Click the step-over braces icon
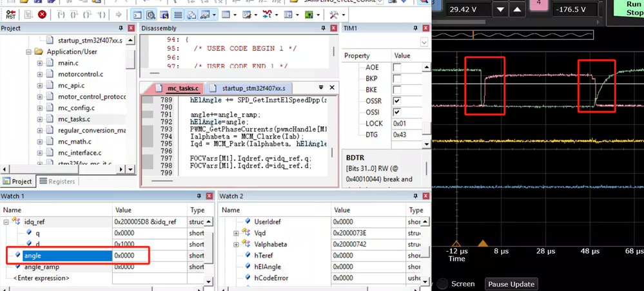This screenshot has width=644, height=291. pos(73,14)
